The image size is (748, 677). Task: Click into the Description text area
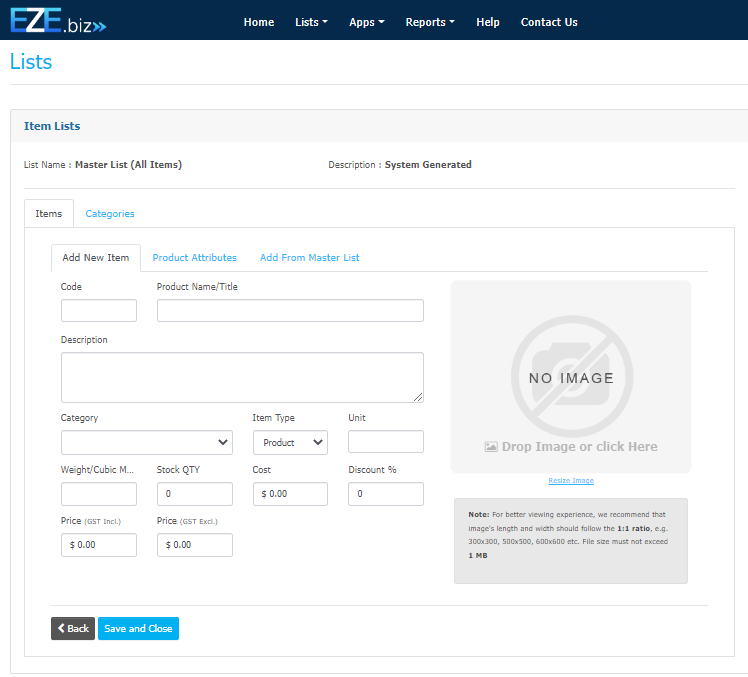point(242,377)
